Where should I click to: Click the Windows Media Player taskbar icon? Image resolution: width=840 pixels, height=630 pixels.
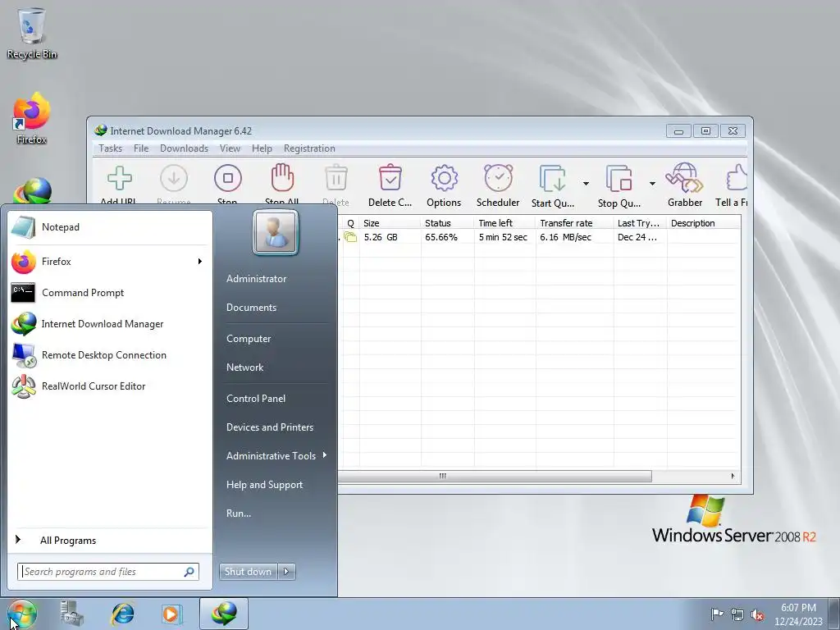[x=172, y=614]
